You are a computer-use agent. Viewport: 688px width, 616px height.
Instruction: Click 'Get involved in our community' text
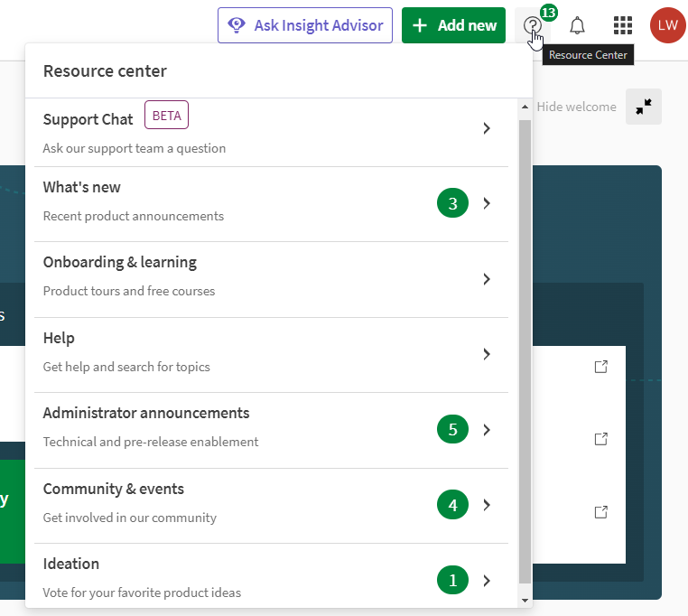pyautogui.click(x=130, y=518)
